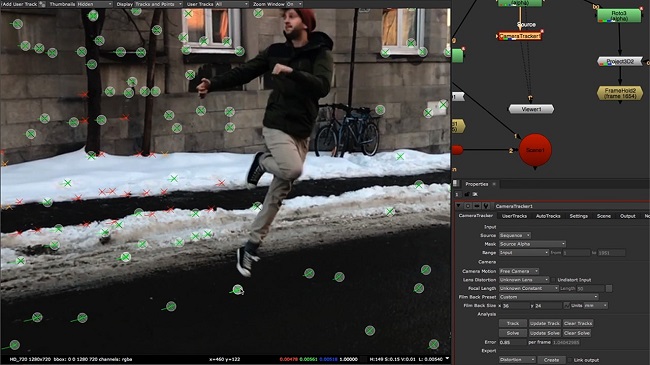Viewport: 650px width, 365px height.
Task: Switch to the UserTracks tab
Action: point(514,216)
